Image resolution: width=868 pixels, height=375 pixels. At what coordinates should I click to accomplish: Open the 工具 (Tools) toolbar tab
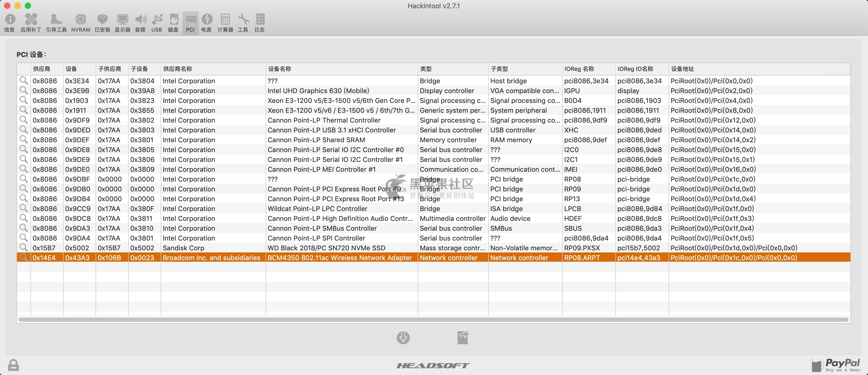(x=243, y=23)
